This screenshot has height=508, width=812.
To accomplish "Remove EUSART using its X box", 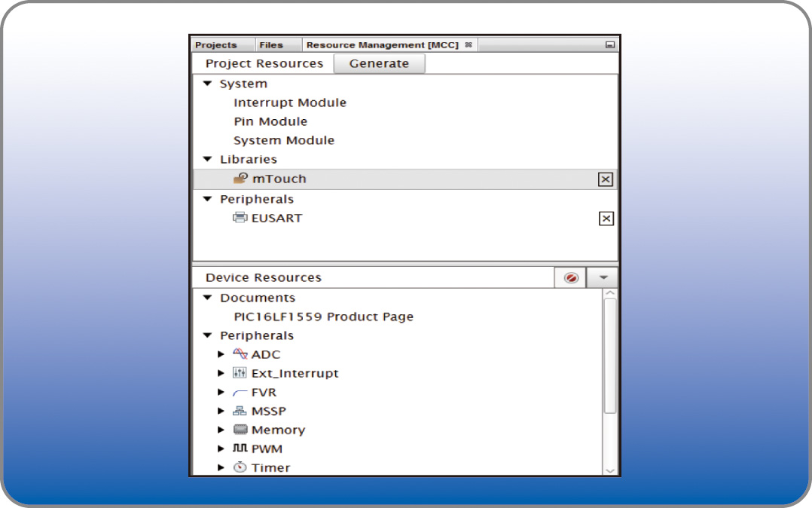I will click(606, 219).
